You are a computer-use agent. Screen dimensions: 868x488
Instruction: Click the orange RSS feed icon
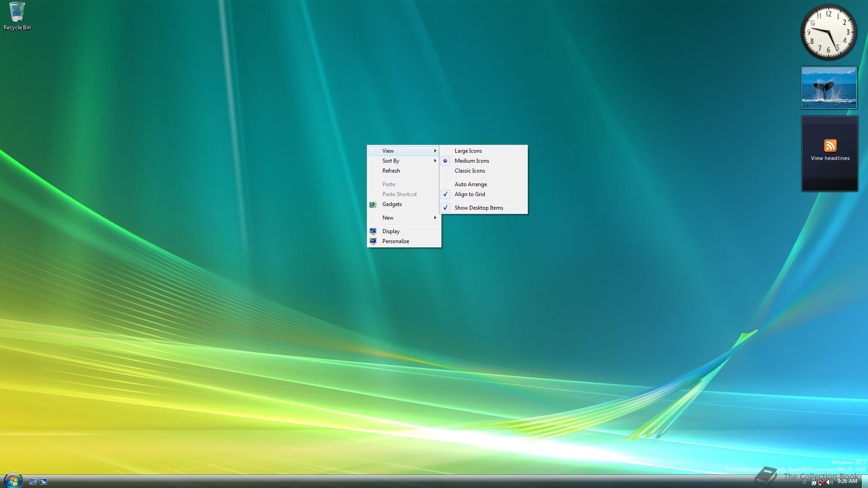point(830,145)
